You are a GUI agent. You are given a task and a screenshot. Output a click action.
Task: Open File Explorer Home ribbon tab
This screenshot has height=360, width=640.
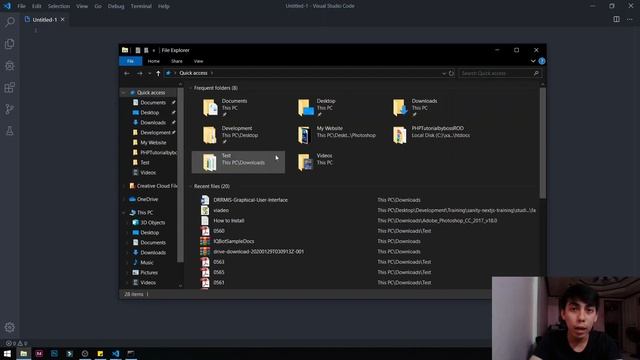point(153,61)
